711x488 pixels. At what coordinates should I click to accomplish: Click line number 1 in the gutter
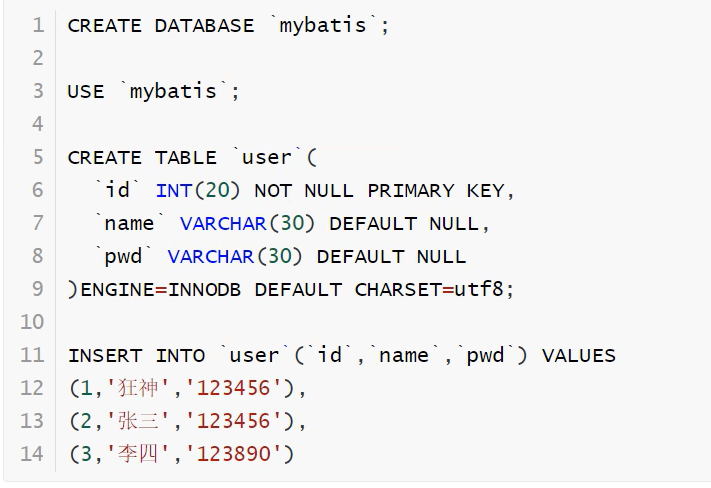coord(38,25)
